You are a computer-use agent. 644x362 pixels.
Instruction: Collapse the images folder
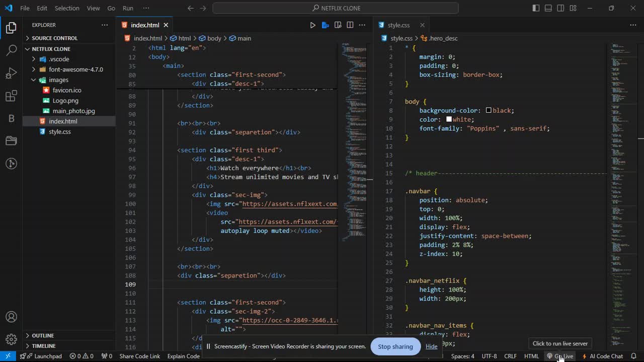(x=58, y=80)
